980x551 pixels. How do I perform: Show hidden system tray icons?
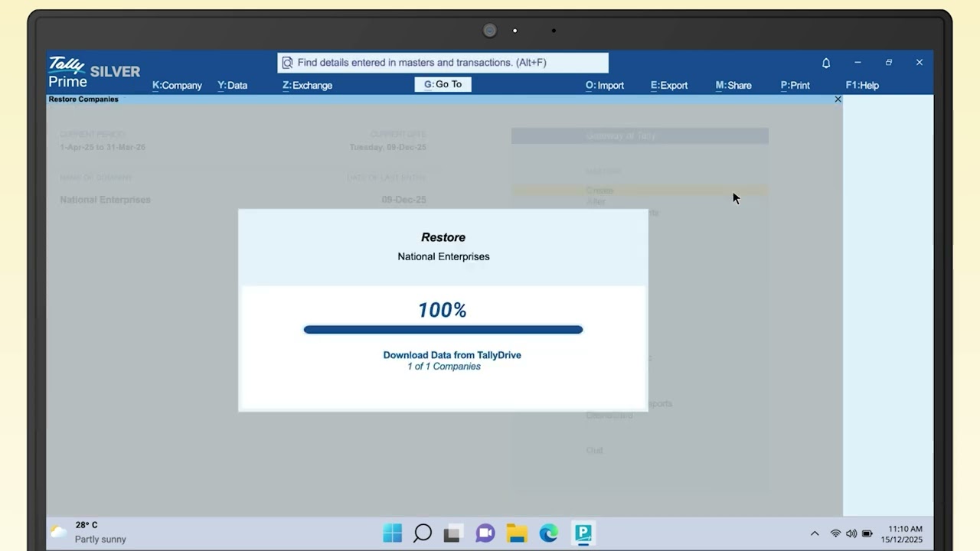(815, 533)
